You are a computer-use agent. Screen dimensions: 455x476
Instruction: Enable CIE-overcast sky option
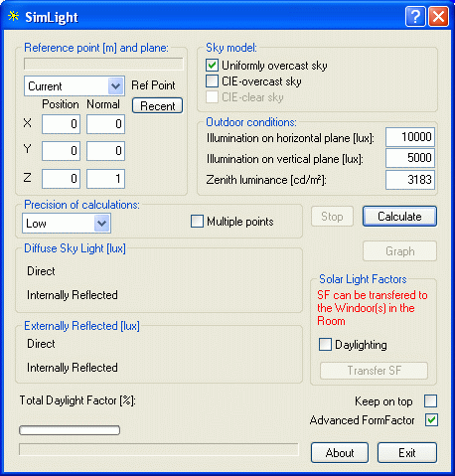point(212,81)
